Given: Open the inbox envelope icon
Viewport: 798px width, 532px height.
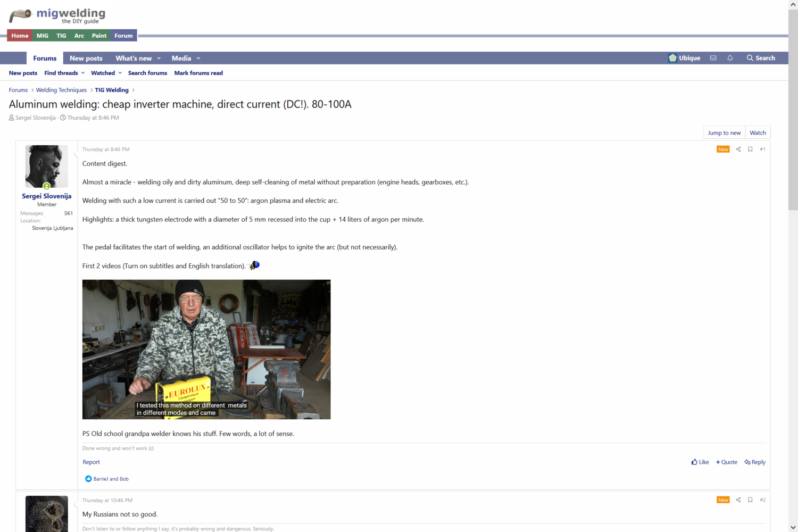Looking at the screenshot, I should coord(713,58).
